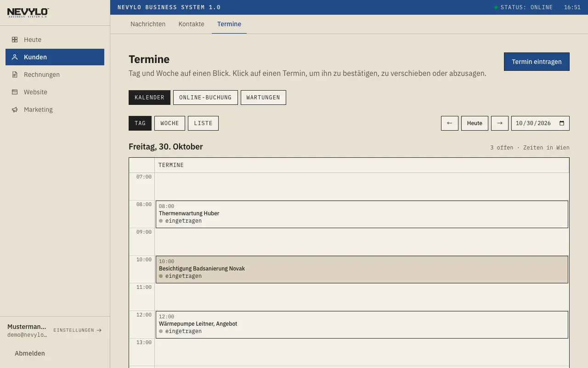Open Website in the sidebar
The image size is (588, 368).
(55, 92)
